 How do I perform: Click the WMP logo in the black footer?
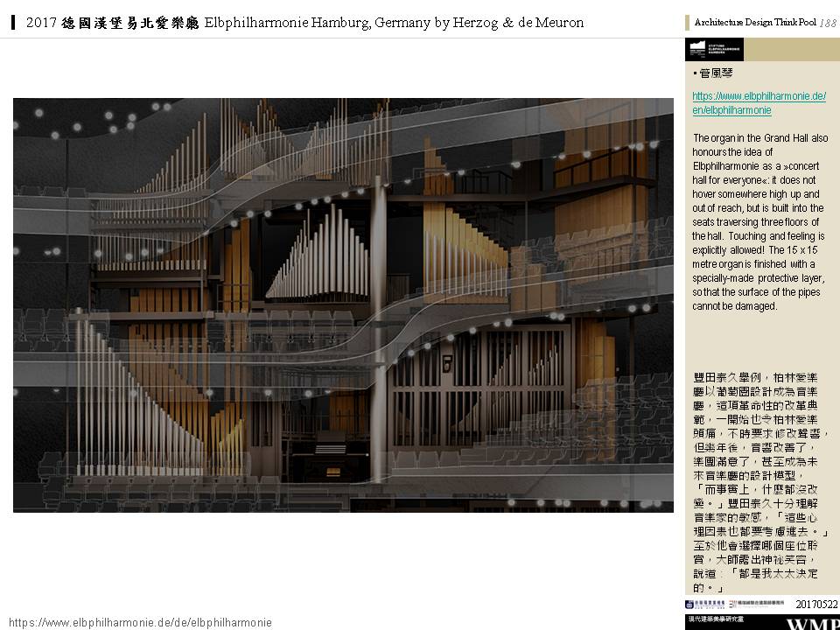pos(812,623)
